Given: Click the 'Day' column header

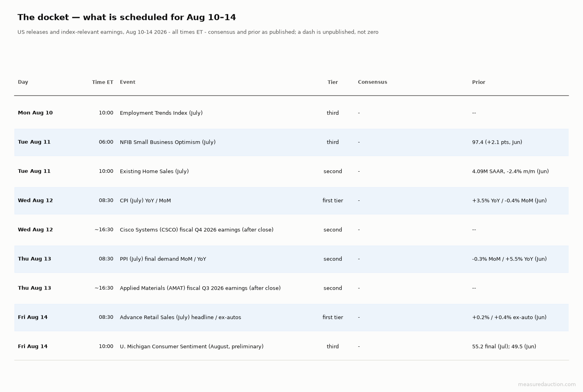Looking at the screenshot, I should click(x=23, y=82).
